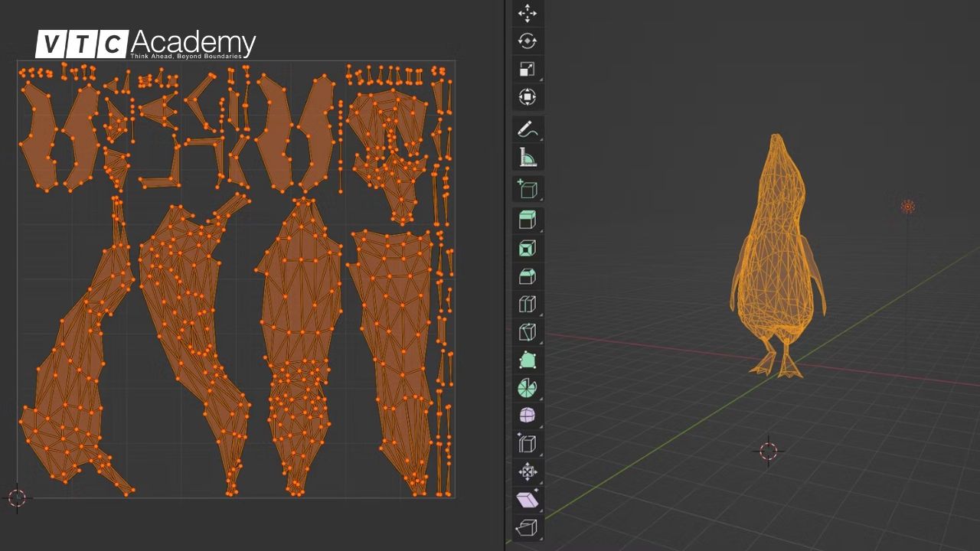The height and width of the screenshot is (551, 980).
Task: Select the Inset Faces tool
Action: point(527,247)
